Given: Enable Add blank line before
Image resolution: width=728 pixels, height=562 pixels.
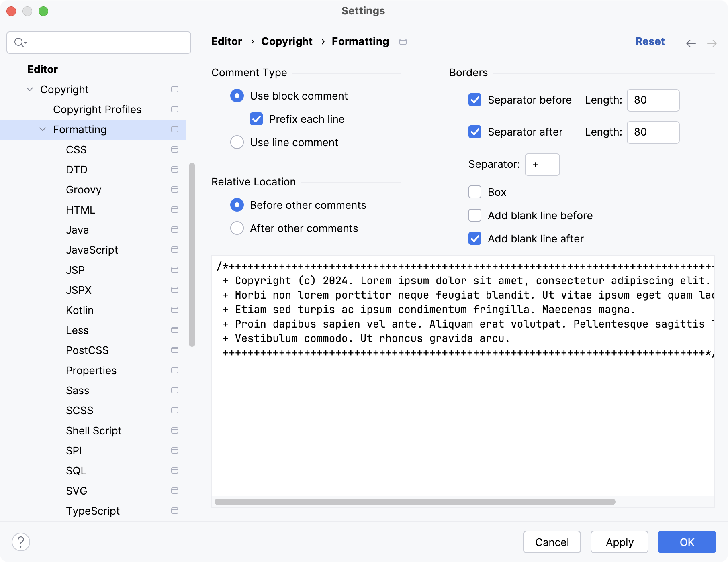Looking at the screenshot, I should pyautogui.click(x=474, y=215).
